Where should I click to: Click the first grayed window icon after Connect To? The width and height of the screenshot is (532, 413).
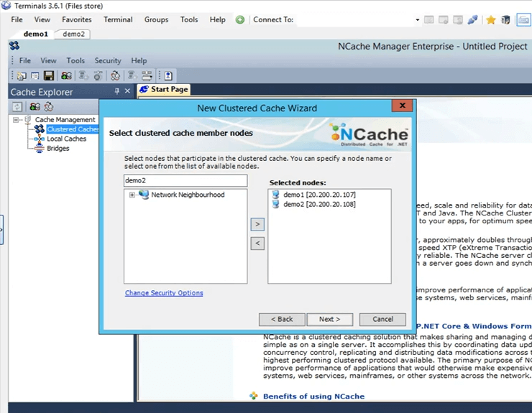click(x=429, y=19)
